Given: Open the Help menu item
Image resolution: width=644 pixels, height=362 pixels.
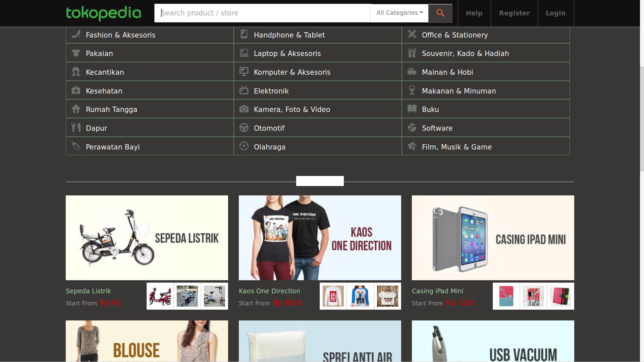Looking at the screenshot, I should click(x=474, y=13).
